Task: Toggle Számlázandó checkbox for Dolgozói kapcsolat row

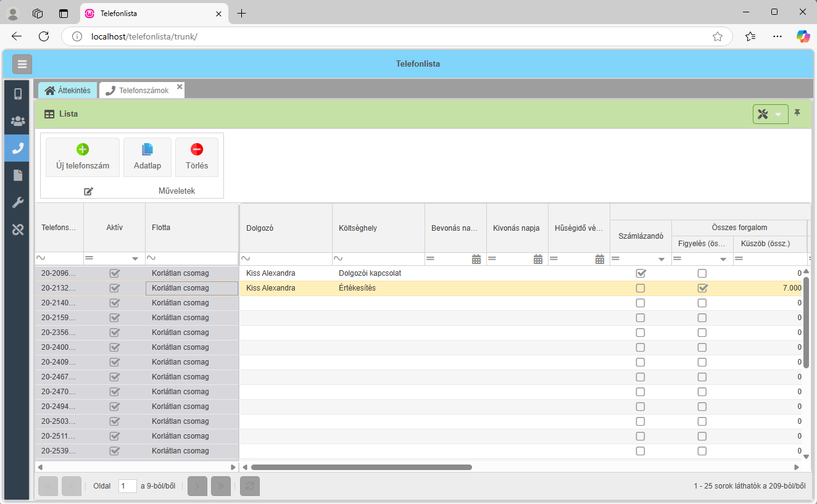Action: pos(641,273)
